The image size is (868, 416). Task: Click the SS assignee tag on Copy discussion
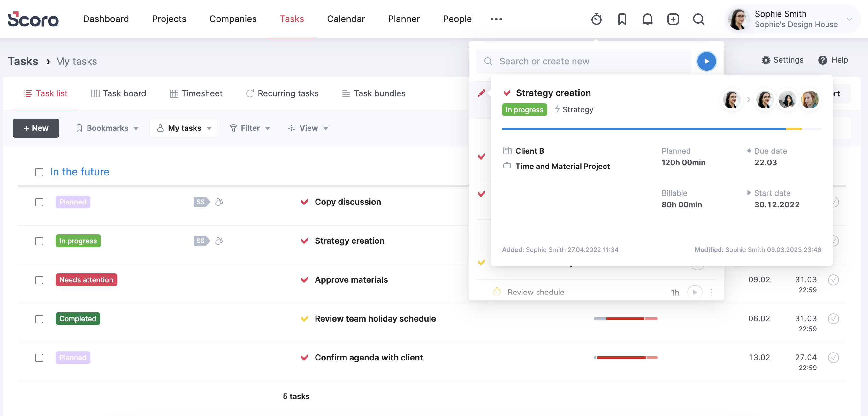pos(201,202)
